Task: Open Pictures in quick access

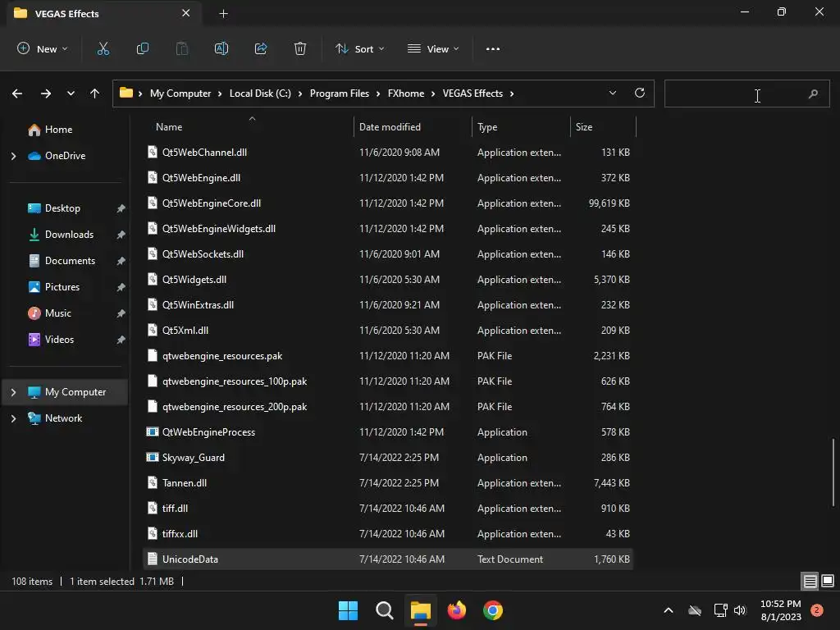Action: [62, 287]
